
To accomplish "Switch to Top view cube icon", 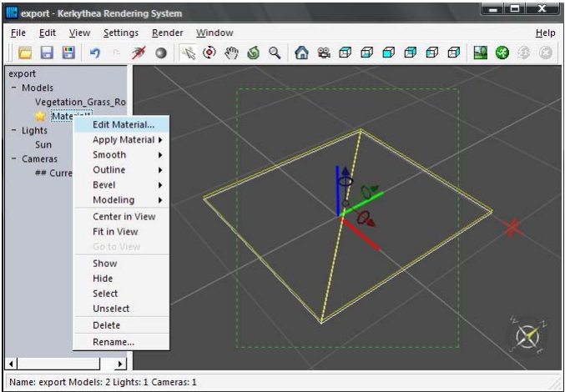I will pyautogui.click(x=345, y=53).
